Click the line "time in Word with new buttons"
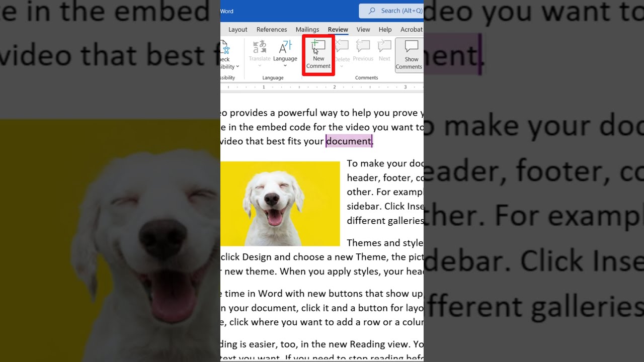 (x=322, y=294)
